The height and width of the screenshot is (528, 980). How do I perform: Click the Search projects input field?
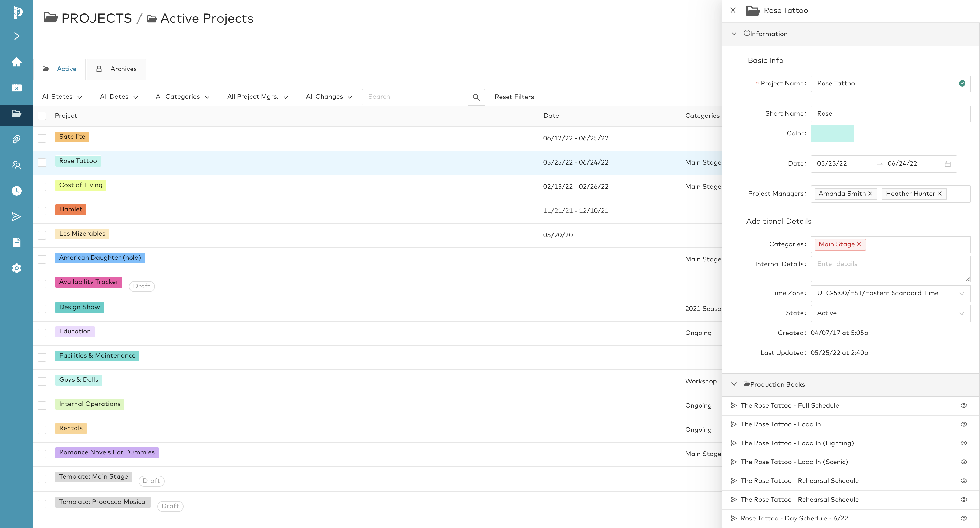point(415,97)
